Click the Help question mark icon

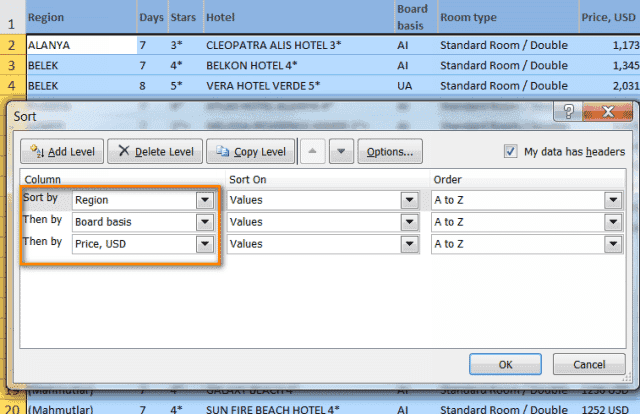[x=570, y=116]
